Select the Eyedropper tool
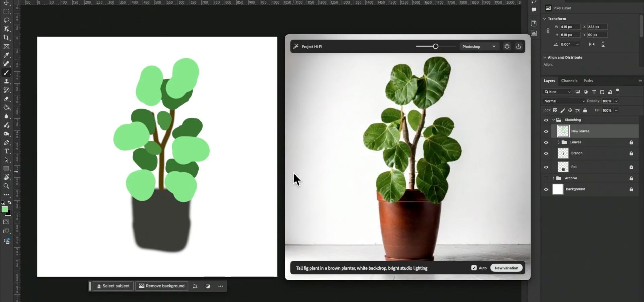This screenshot has width=644, height=302. 6,55
